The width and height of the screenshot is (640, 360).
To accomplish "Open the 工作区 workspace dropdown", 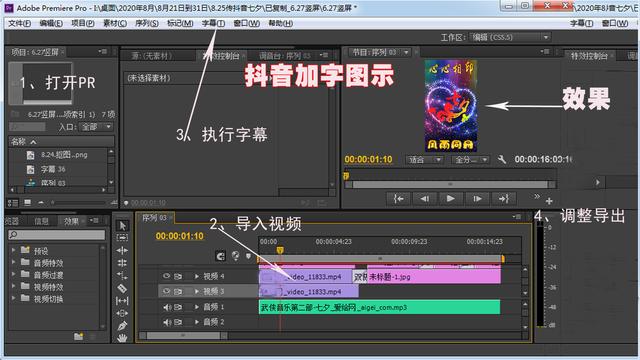I will click(x=510, y=38).
